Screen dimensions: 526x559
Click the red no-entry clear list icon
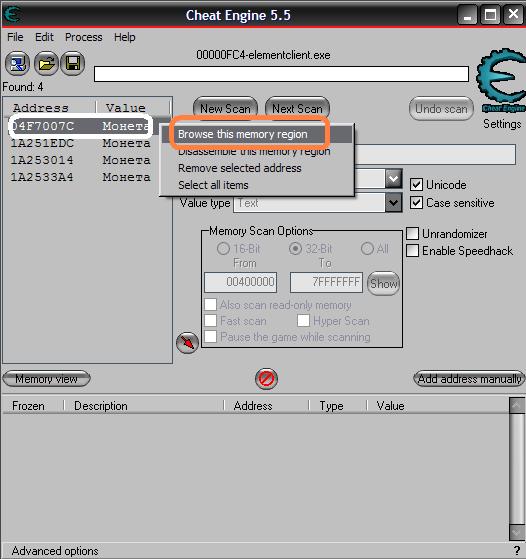[x=266, y=379]
